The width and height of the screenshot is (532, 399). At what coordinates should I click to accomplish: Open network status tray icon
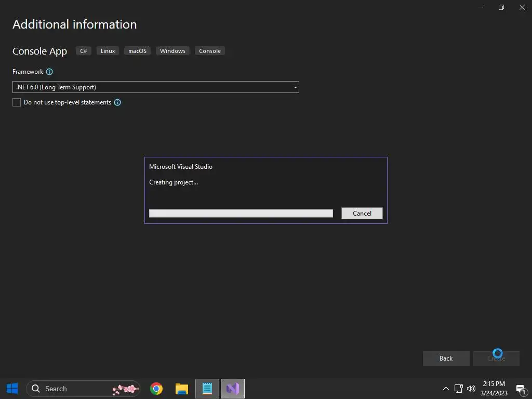[x=458, y=389]
